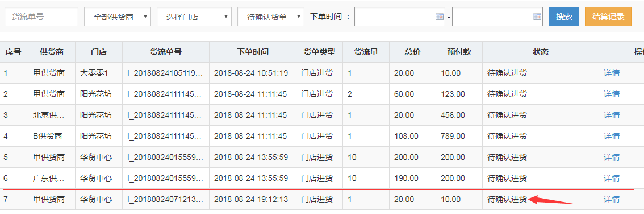Click the end date input box
Viewport: 644px width, 214px height.
[497, 17]
